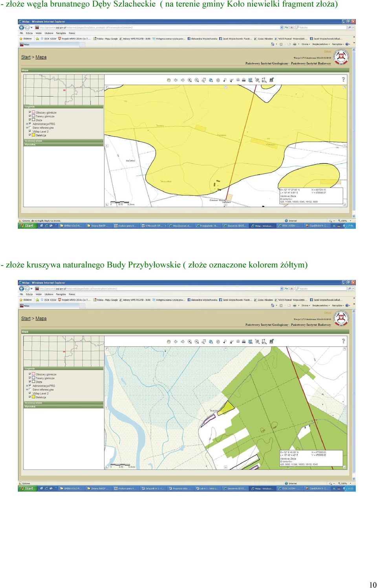Select zoom in magnifier in lower map toolbar

click(190, 342)
